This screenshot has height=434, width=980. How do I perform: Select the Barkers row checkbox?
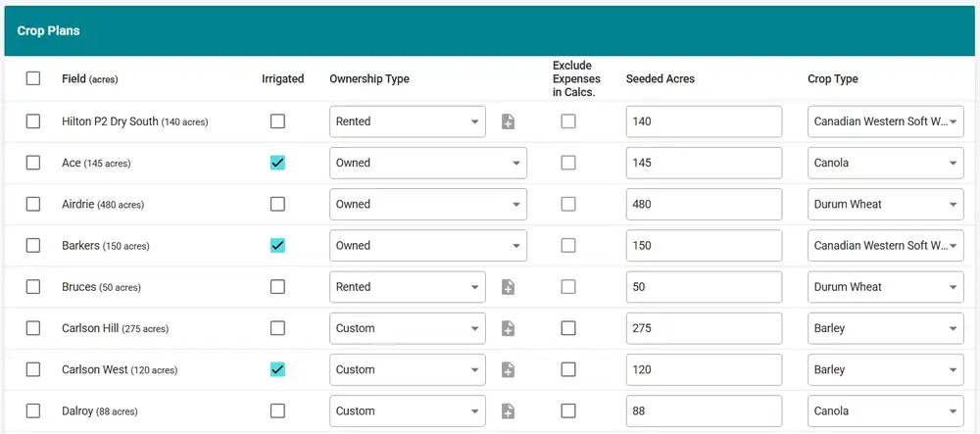click(x=33, y=246)
